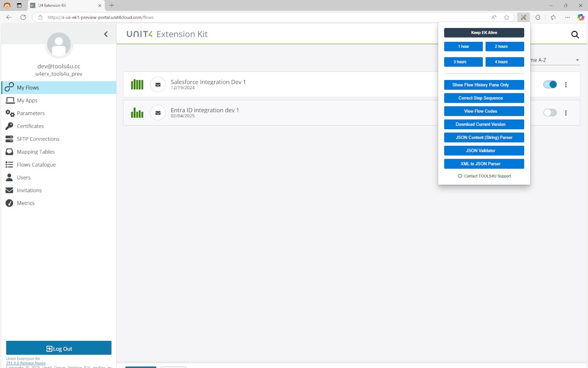Collapse the sidebar with the chevron arrow

click(x=106, y=34)
